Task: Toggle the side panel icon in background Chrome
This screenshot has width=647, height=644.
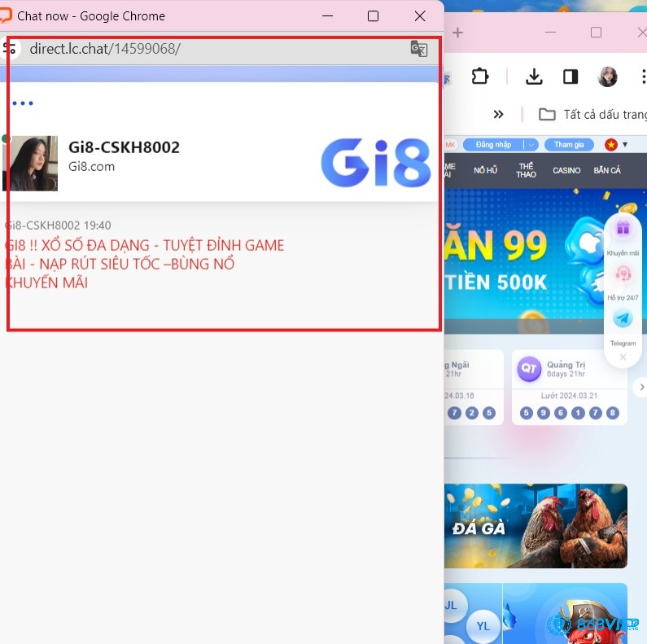Action: [x=570, y=77]
